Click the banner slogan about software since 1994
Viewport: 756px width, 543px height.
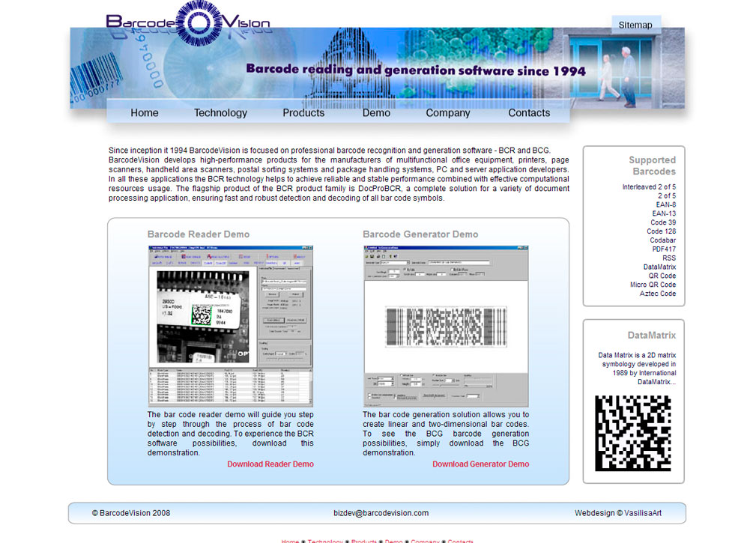click(416, 70)
